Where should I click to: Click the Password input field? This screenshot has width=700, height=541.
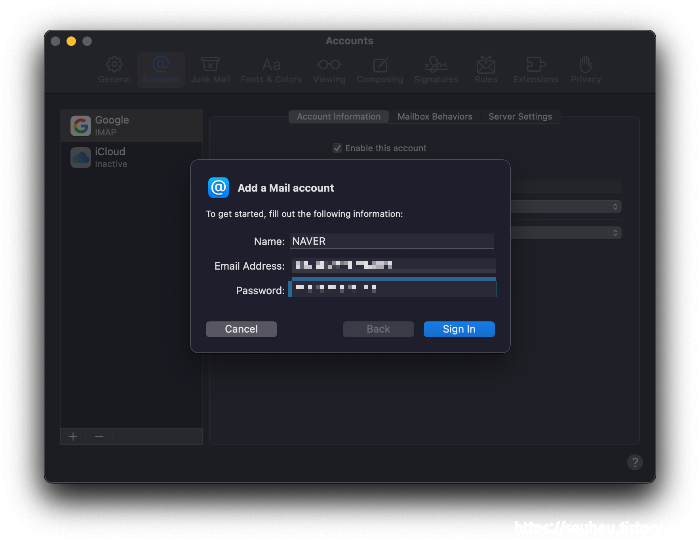pos(393,288)
